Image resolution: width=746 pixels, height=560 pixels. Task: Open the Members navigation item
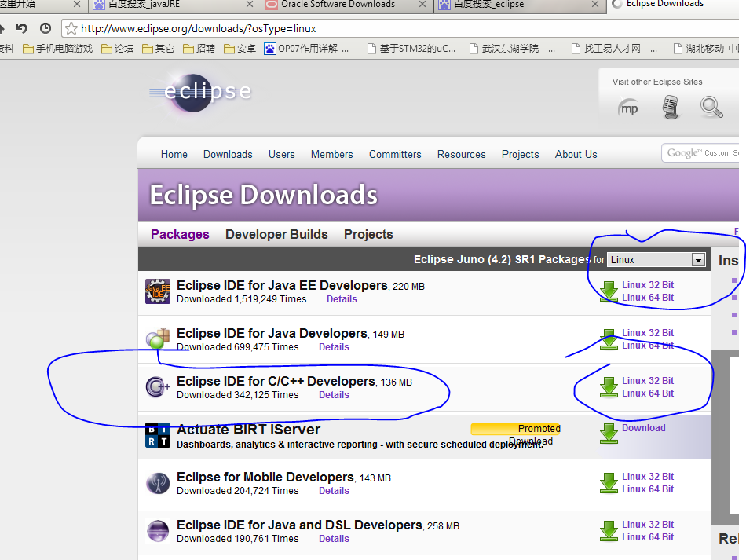332,154
